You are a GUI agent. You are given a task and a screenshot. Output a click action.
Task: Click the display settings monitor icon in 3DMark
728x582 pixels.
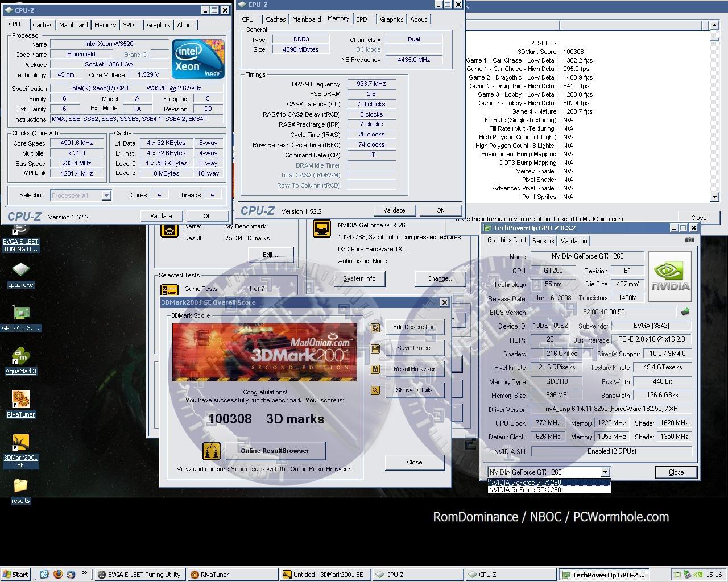322,228
